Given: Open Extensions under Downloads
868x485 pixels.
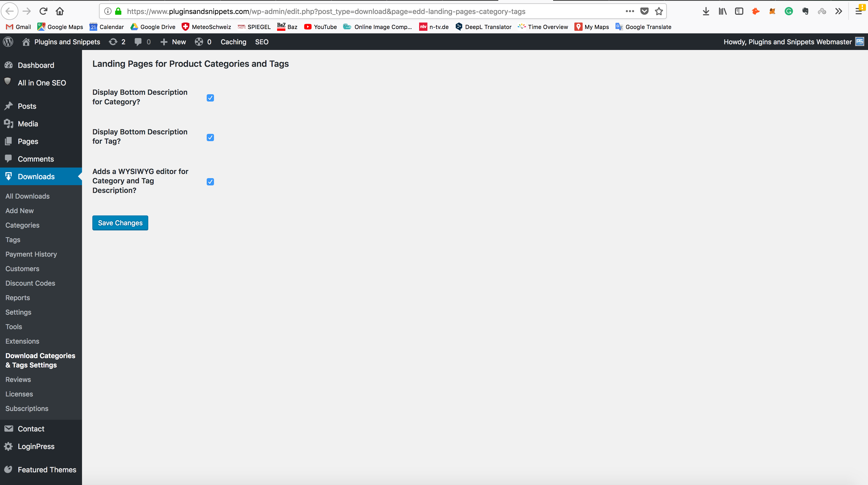Looking at the screenshot, I should [x=22, y=341].
